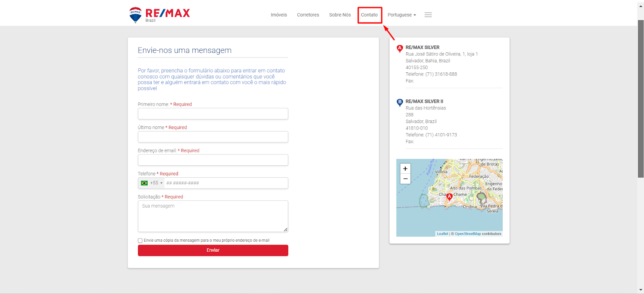The height and width of the screenshot is (294, 644).
Task: Click the Telefone: (71) 31618-888 text
Action: [431, 74]
